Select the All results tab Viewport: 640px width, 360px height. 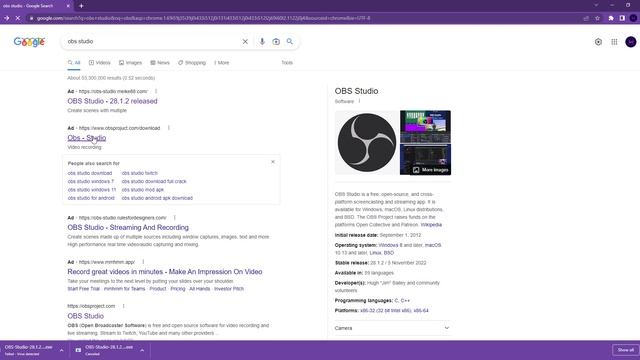coord(74,63)
